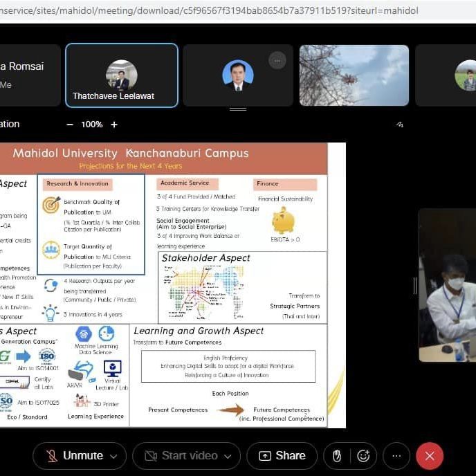This screenshot has height=476, width=476.
Task: Open audio options arrow beside Unmute
Action: click(113, 456)
